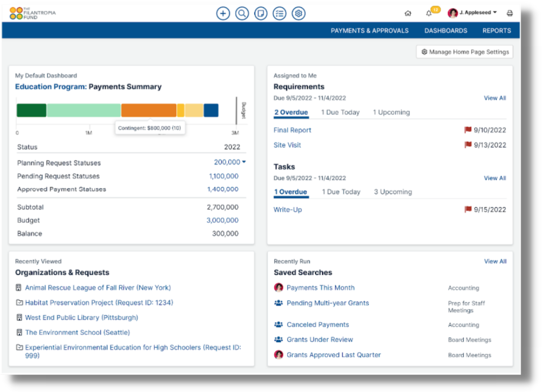Click Manage Home Page Settings button
Image resolution: width=542 pixels, height=392 pixels.
click(x=464, y=52)
